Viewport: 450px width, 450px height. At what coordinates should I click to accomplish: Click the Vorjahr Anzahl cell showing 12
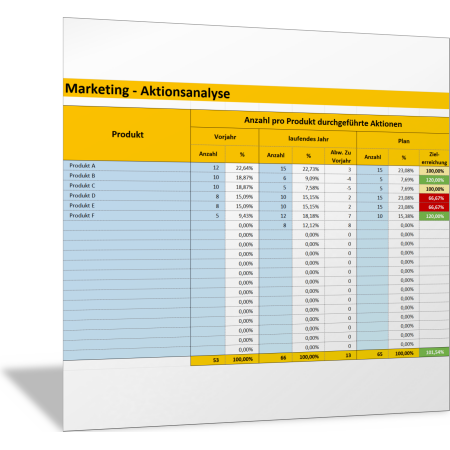[x=208, y=168]
